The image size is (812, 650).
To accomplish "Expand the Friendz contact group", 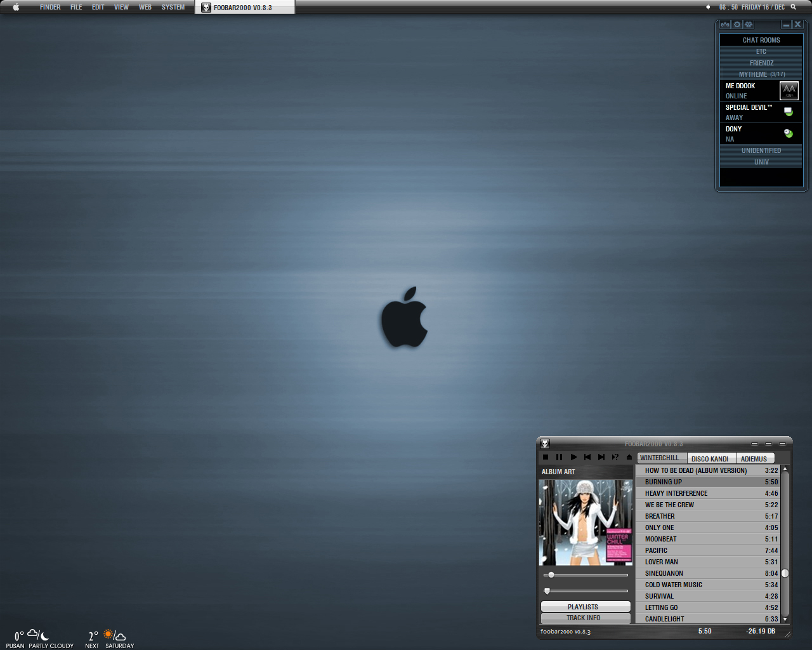I will [761, 63].
